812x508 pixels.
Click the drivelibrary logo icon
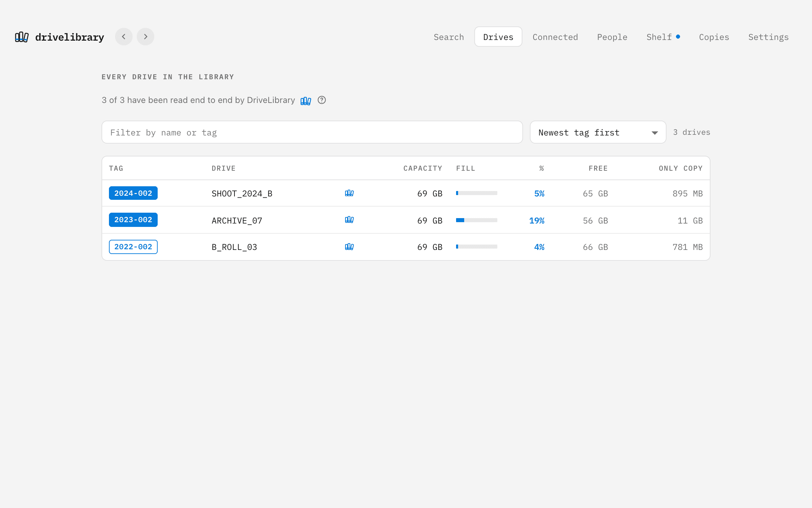pyautogui.click(x=22, y=37)
